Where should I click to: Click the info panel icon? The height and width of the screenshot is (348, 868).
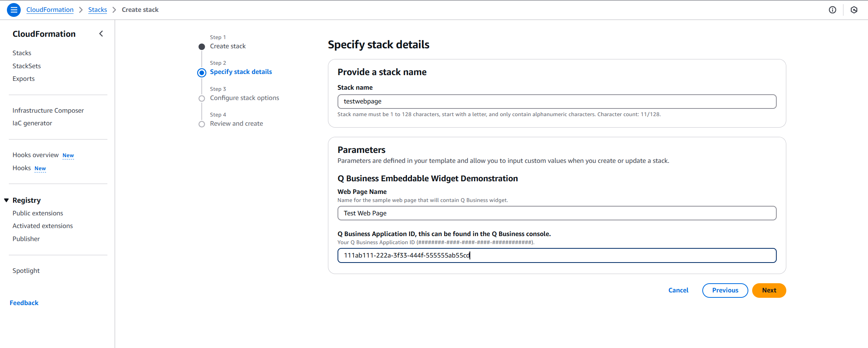pyautogui.click(x=832, y=10)
